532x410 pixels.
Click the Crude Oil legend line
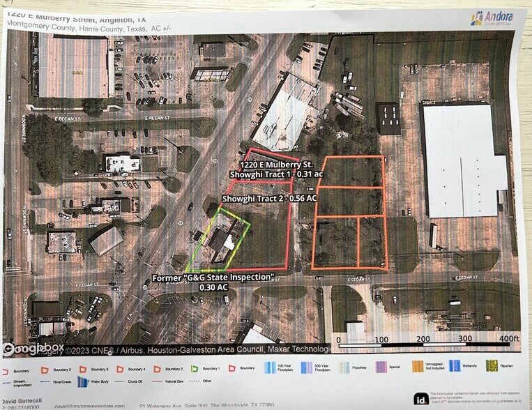coord(120,381)
